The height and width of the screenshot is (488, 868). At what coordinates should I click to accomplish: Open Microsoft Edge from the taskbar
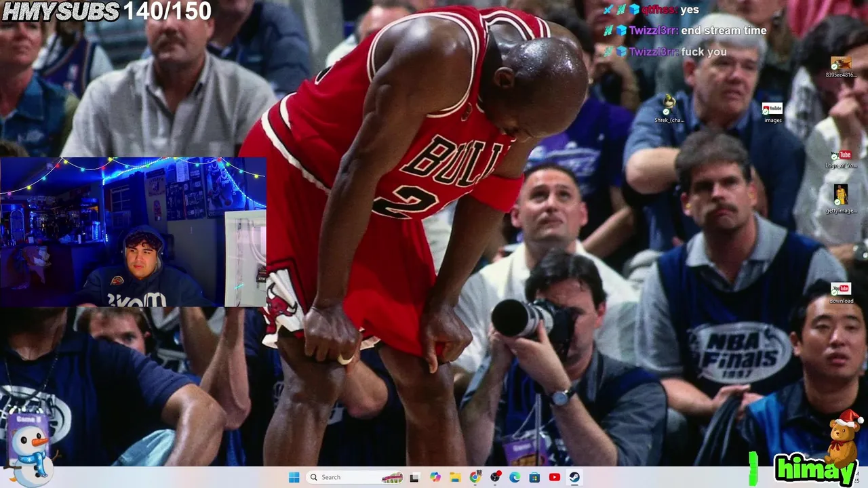click(515, 477)
